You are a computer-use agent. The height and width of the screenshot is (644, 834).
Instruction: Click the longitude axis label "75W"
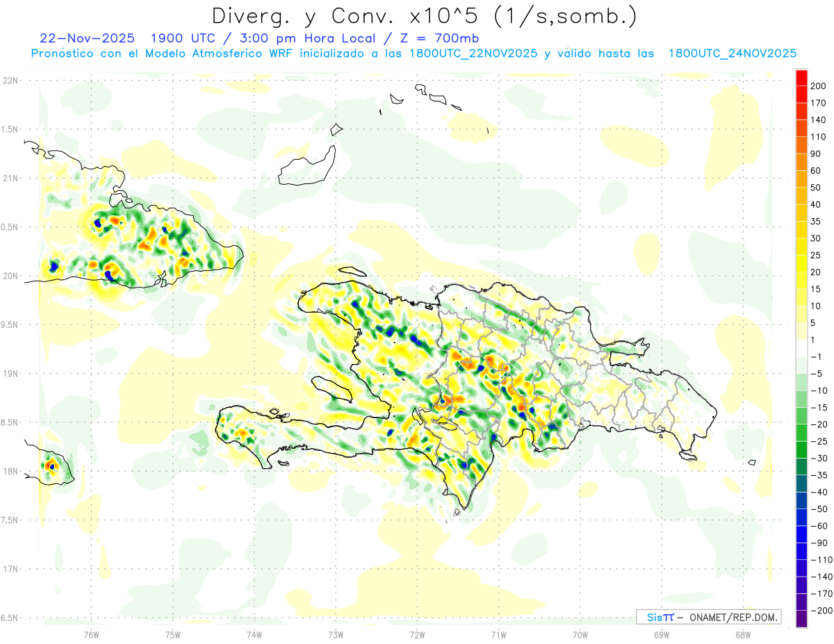[x=172, y=634]
